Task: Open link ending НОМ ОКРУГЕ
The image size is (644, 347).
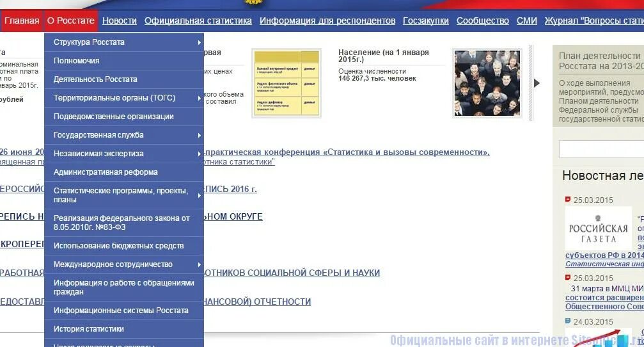Action: [x=233, y=216]
